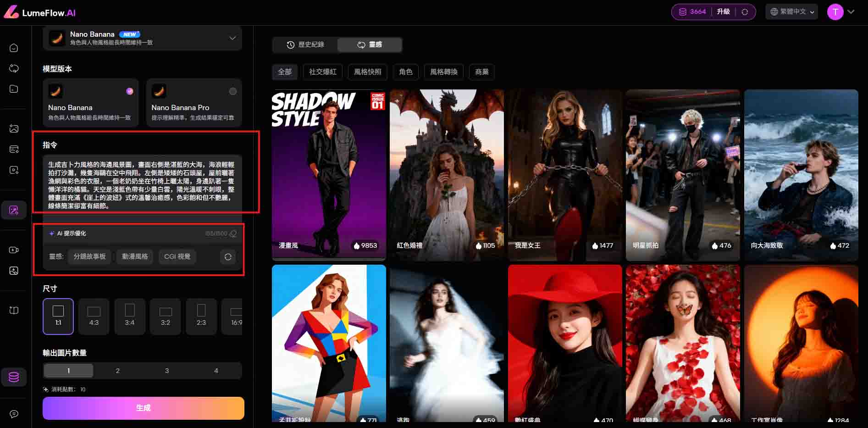Click the LumeFlow.AI logo
The image size is (868, 428).
(40, 12)
